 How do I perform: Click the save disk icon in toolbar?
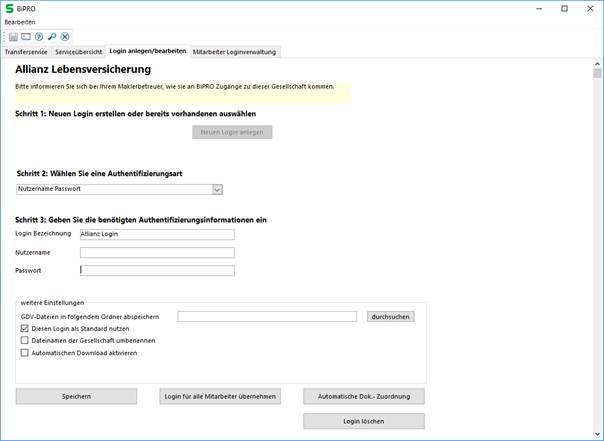(14, 37)
